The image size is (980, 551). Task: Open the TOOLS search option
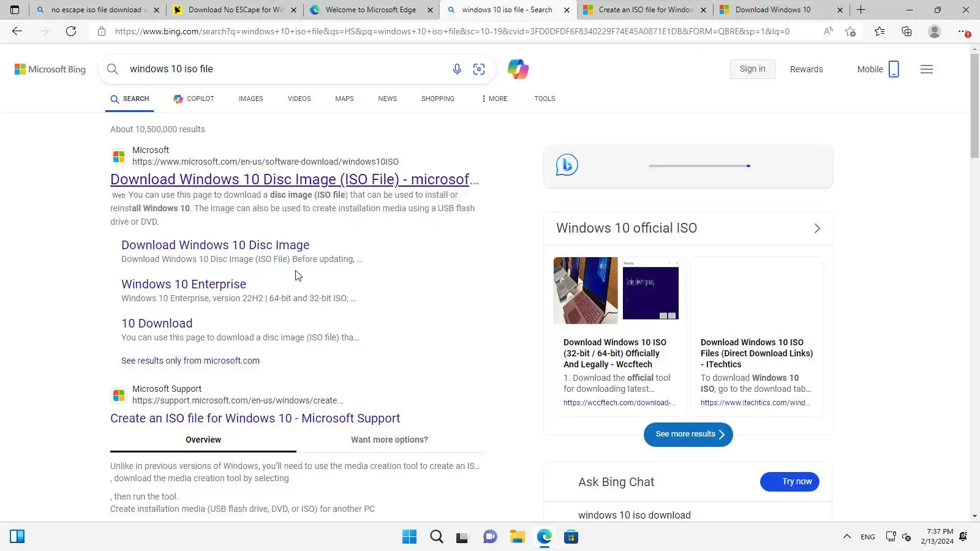tap(545, 99)
